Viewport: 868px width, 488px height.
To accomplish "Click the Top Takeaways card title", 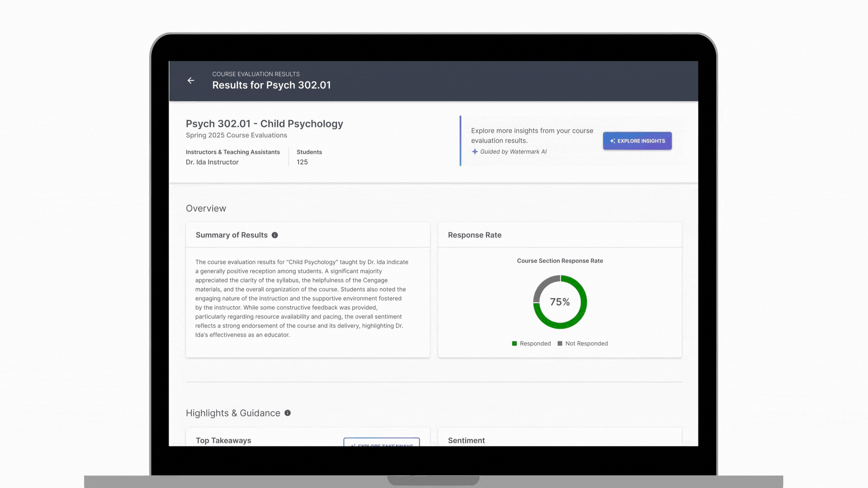I will coord(223,440).
